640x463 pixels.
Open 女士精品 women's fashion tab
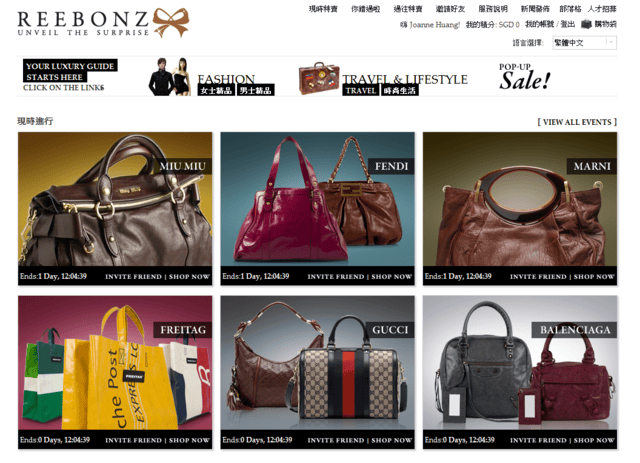216,90
